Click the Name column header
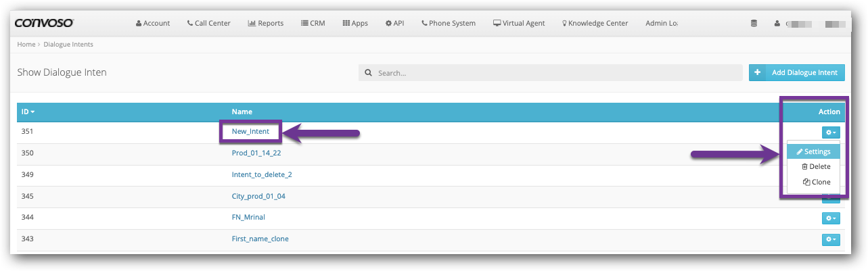The width and height of the screenshot is (868, 271). pyautogui.click(x=242, y=112)
